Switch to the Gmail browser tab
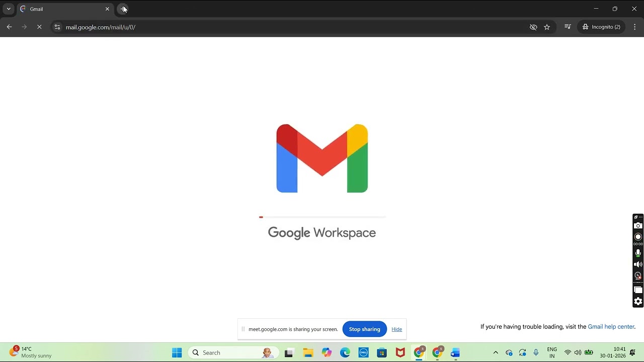The width and height of the screenshot is (644, 362). point(64,9)
